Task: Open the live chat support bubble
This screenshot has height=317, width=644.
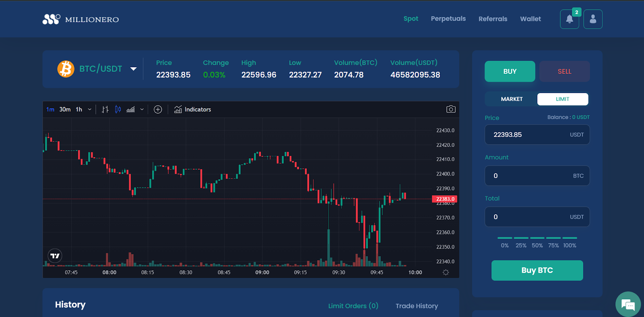Action: 627,304
